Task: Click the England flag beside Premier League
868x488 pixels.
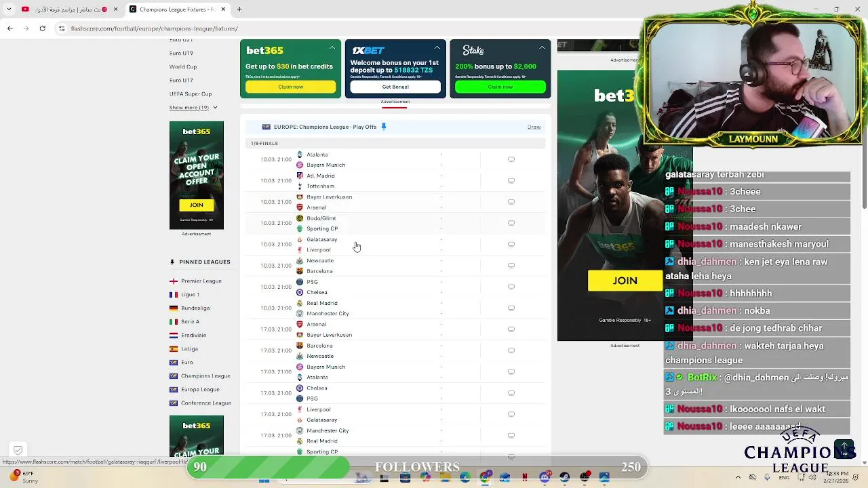Action: point(174,281)
